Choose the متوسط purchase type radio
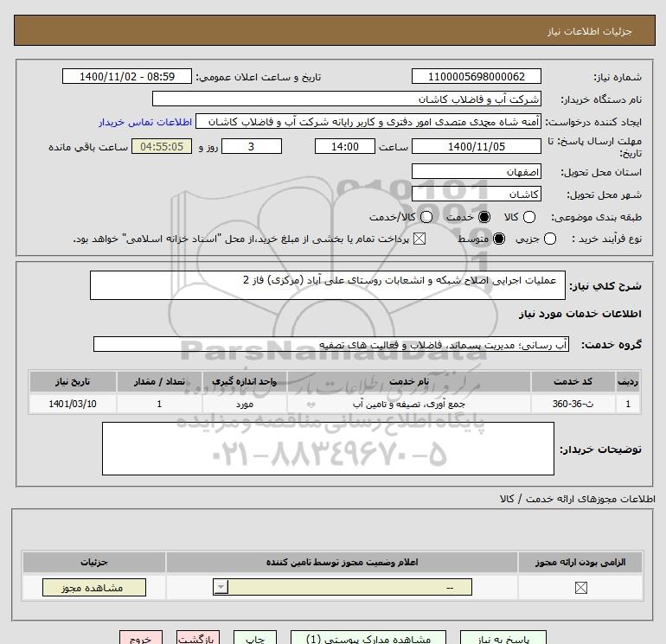666x644 pixels. click(499, 239)
